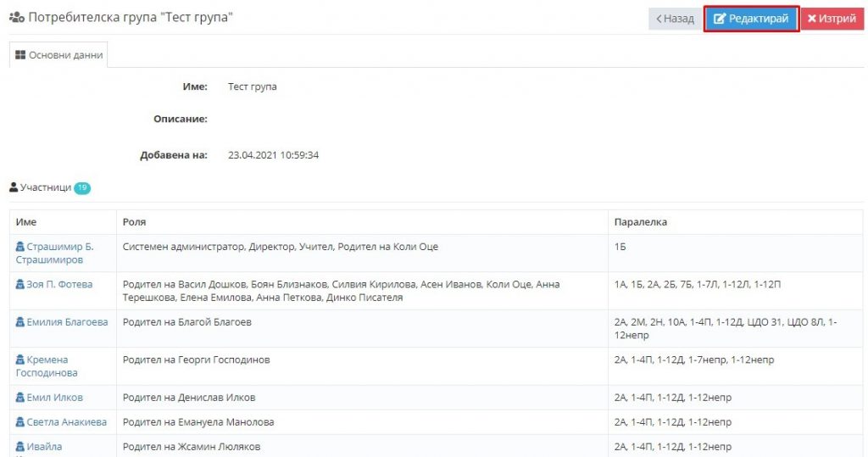
Task: Select role text 'Родител на Жсамин Люляков'
Action: pyautogui.click(x=192, y=447)
